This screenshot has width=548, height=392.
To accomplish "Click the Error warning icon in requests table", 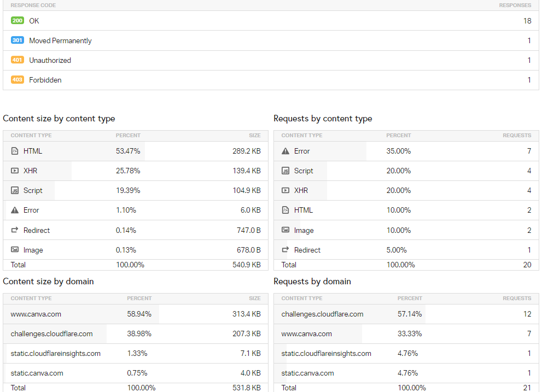I will 285,151.
